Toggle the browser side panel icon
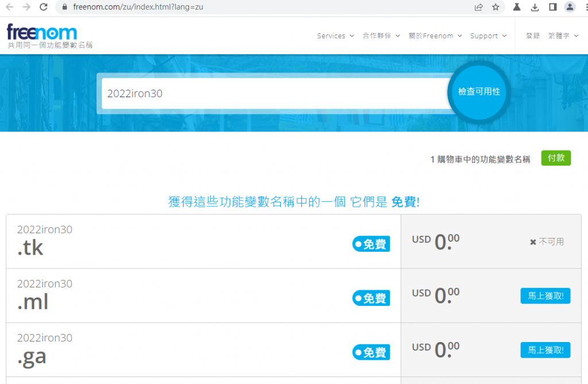This screenshot has height=384, width=588. (553, 7)
